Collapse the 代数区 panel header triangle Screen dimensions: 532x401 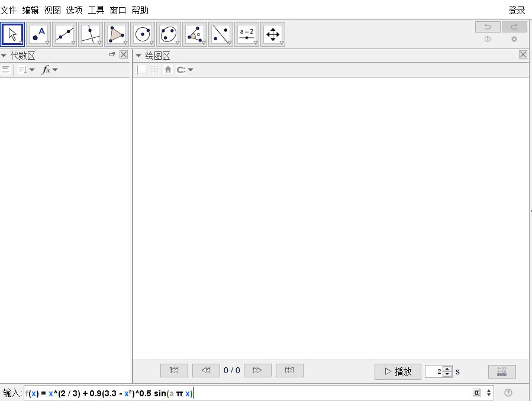[4, 55]
